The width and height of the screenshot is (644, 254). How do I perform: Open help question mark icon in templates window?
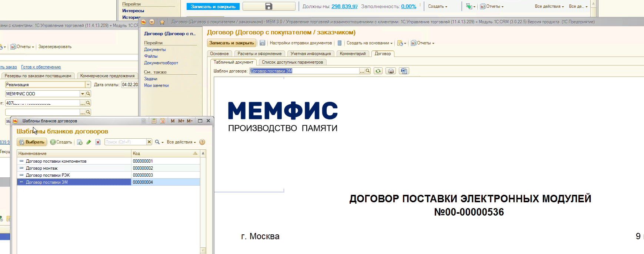[x=202, y=142]
